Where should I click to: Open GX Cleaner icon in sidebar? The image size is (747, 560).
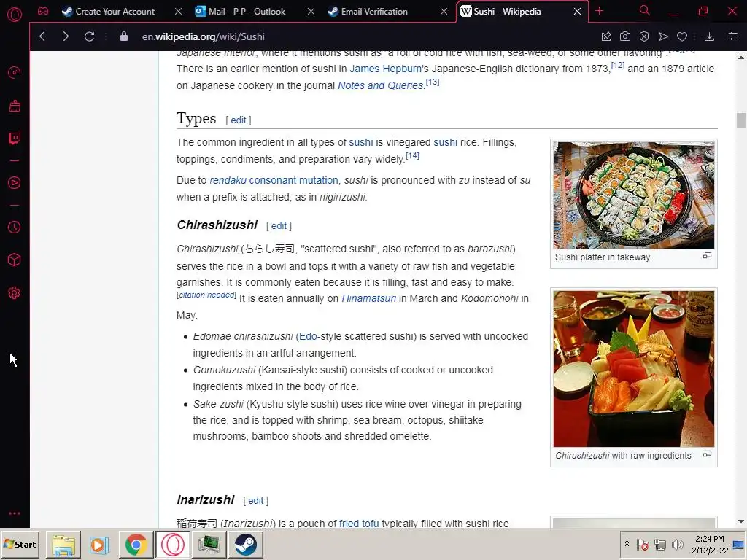tap(15, 106)
